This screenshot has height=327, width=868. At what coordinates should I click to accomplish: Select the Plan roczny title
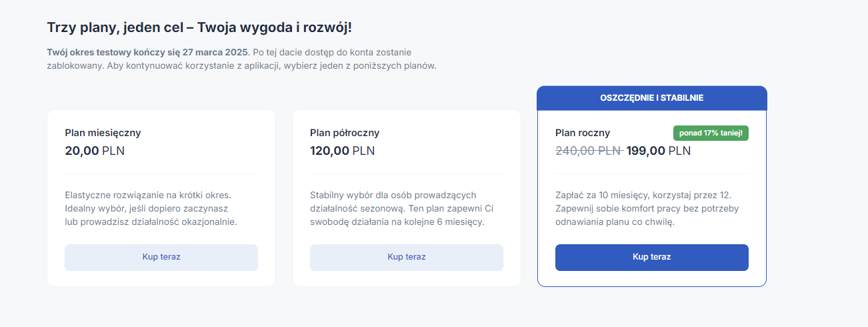coord(583,133)
